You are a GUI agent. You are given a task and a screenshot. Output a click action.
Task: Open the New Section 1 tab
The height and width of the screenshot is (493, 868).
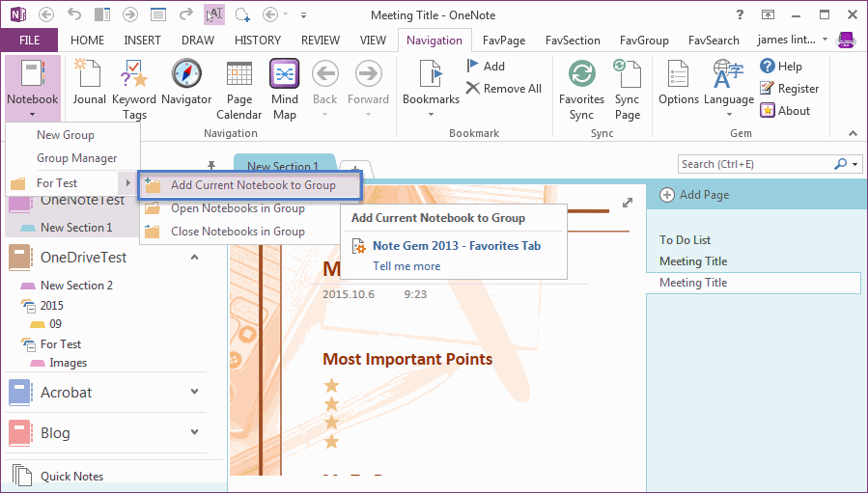tap(284, 166)
